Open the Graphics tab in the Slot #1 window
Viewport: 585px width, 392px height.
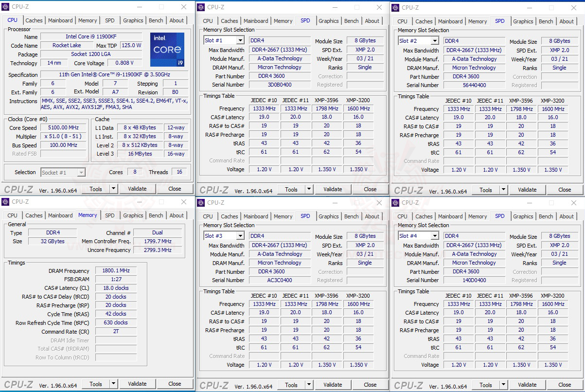329,21
